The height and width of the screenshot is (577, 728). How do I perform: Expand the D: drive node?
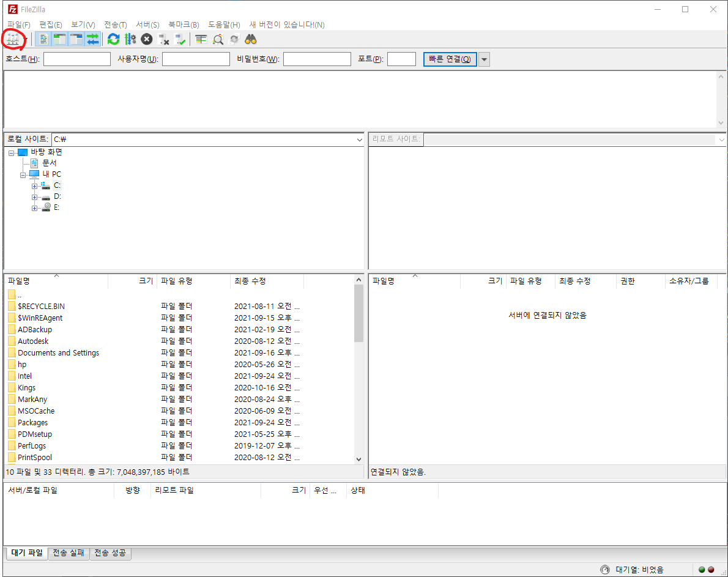(34, 197)
